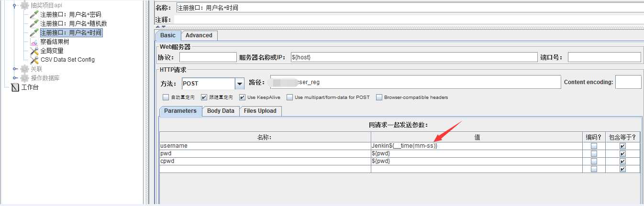This screenshot has height=206, width=644.
Task: Open the Parameters tab
Action: pyautogui.click(x=180, y=111)
